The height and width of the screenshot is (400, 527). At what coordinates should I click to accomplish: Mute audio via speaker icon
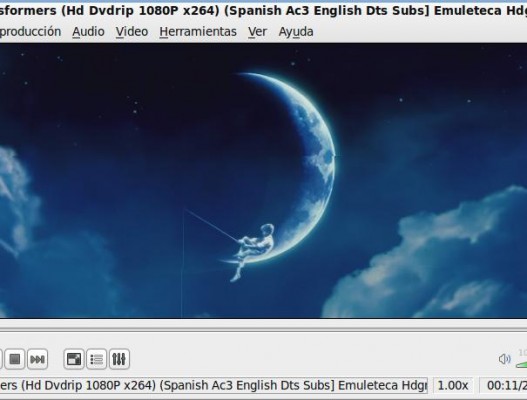[504, 359]
